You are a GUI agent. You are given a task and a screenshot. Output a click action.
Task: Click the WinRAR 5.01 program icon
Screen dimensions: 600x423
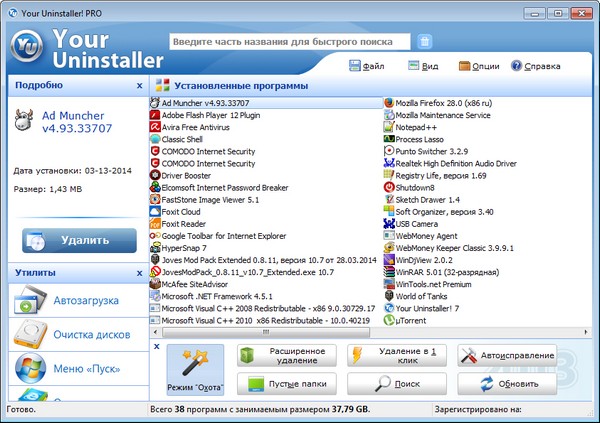pos(388,273)
